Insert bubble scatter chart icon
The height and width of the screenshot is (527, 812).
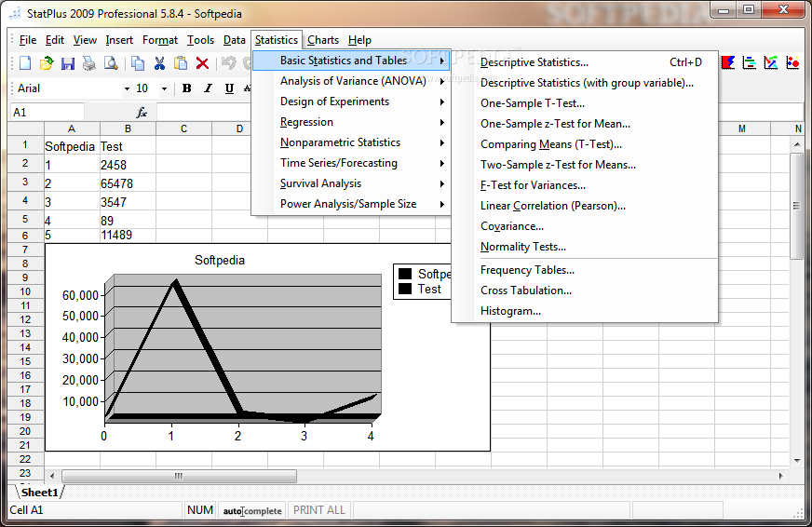(792, 62)
